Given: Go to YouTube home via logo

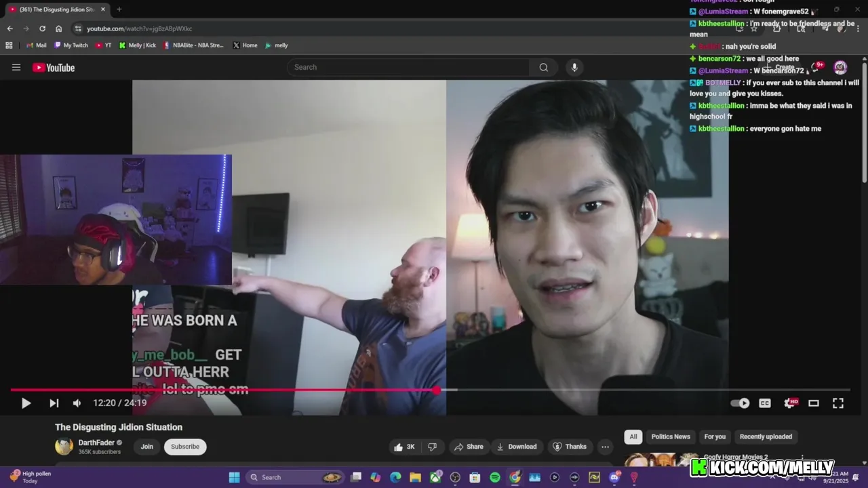Looking at the screenshot, I should 54,67.
